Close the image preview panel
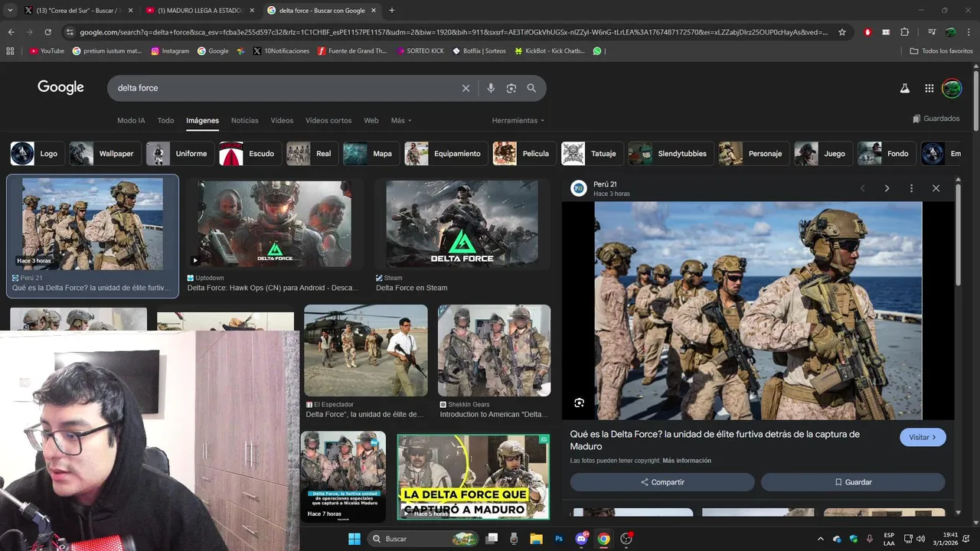980x551 pixels. pos(936,188)
